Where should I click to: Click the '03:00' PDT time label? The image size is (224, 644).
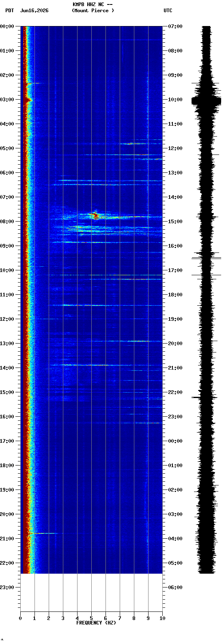[x=7, y=100]
